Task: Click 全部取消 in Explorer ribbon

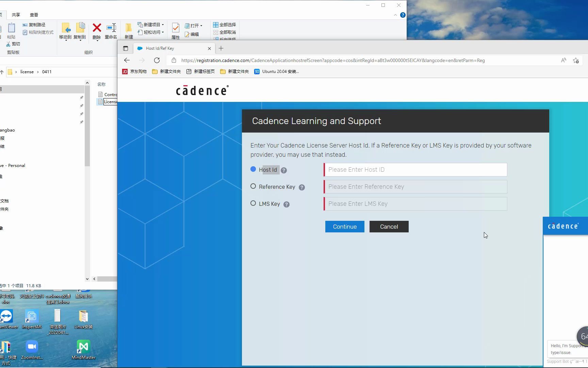Action: pos(225,32)
